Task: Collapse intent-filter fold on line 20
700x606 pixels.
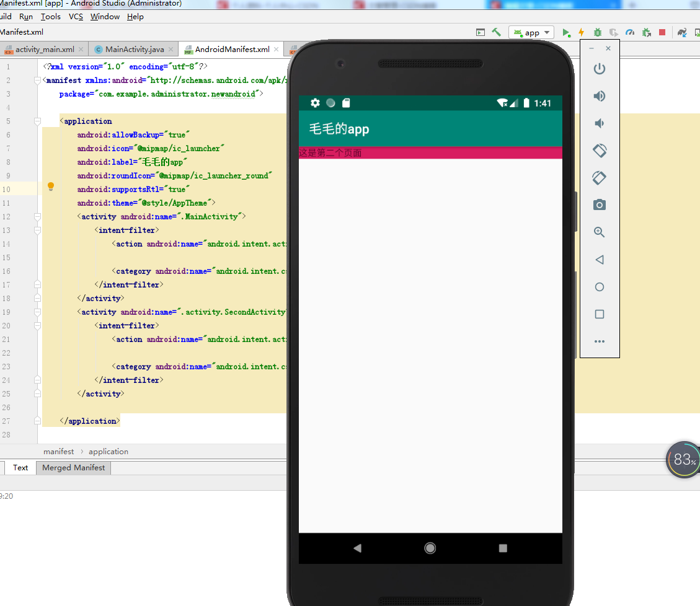Action: [37, 326]
